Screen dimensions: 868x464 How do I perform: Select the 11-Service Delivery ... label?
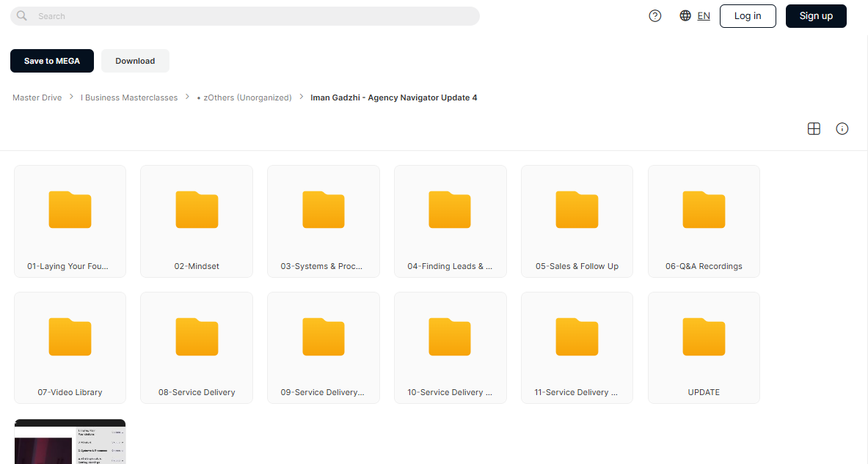pyautogui.click(x=576, y=392)
